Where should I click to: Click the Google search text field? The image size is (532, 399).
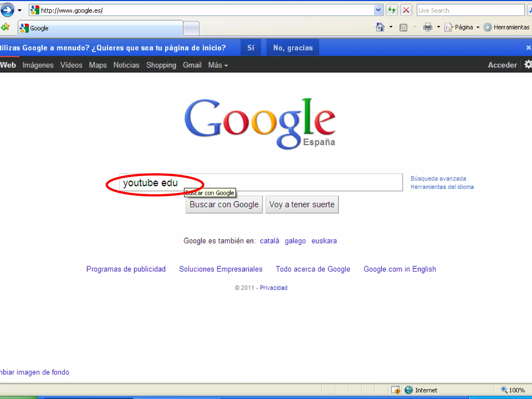click(286, 183)
